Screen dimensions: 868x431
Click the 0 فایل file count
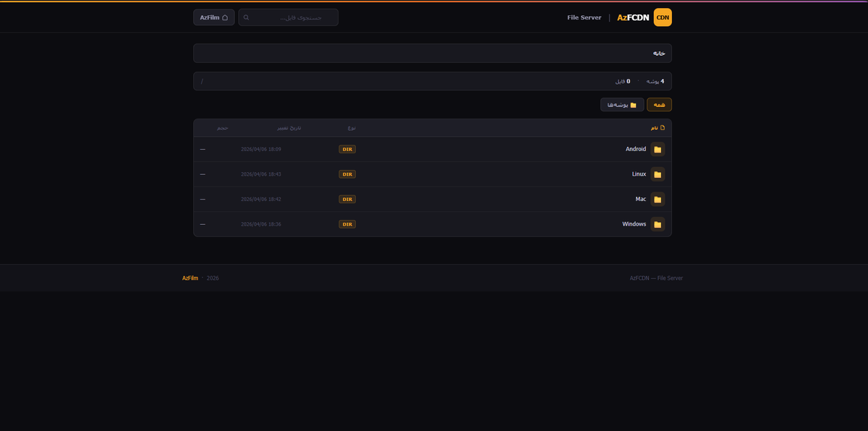623,81
